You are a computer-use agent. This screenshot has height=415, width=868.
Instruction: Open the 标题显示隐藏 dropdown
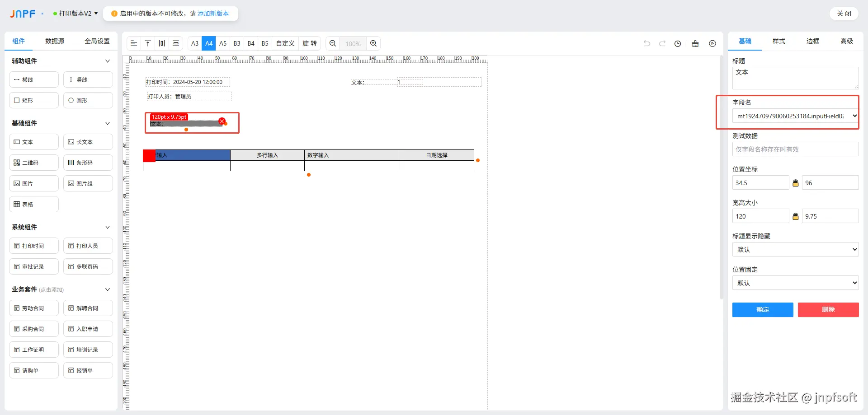coord(795,249)
